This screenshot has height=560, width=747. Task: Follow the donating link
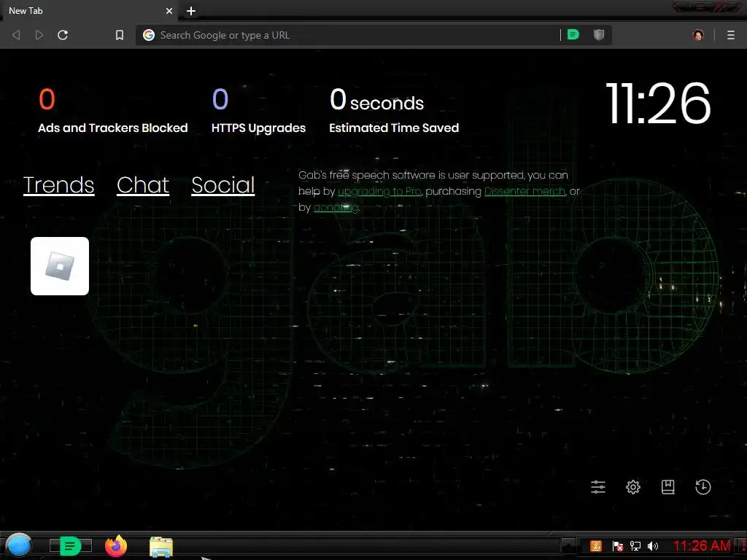(x=336, y=208)
